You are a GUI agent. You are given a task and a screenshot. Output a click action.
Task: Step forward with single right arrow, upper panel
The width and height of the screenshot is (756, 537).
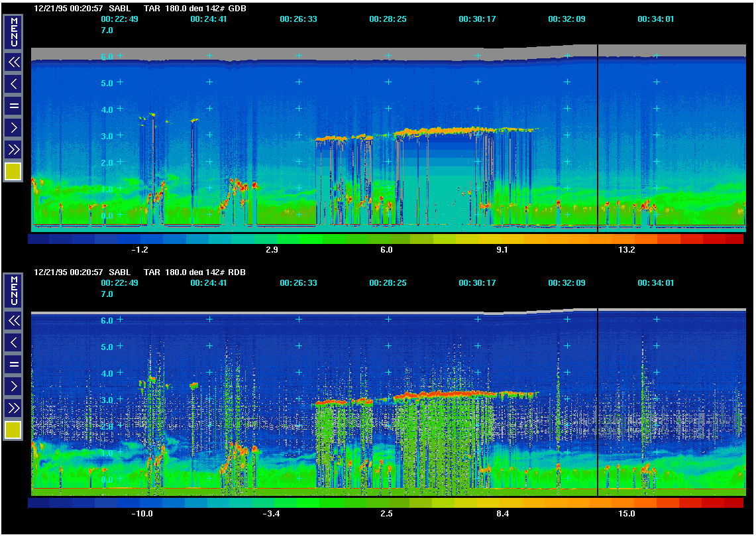[13, 127]
